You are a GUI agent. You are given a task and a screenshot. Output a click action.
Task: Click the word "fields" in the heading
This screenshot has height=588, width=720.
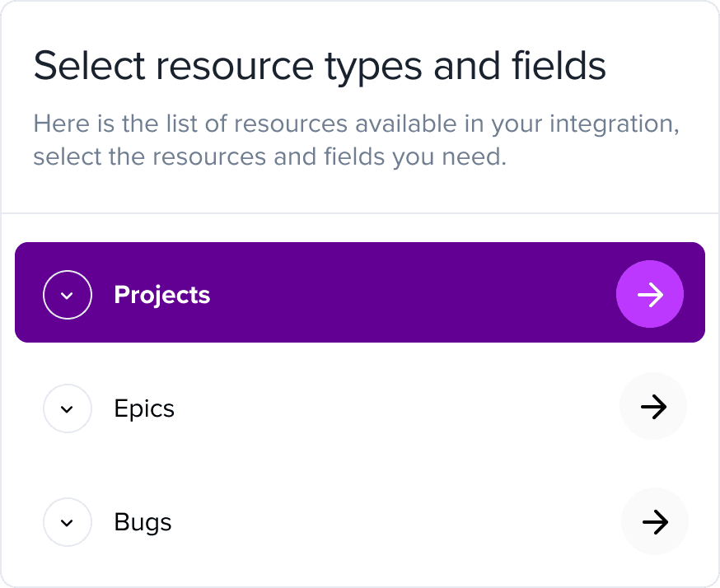(x=559, y=66)
